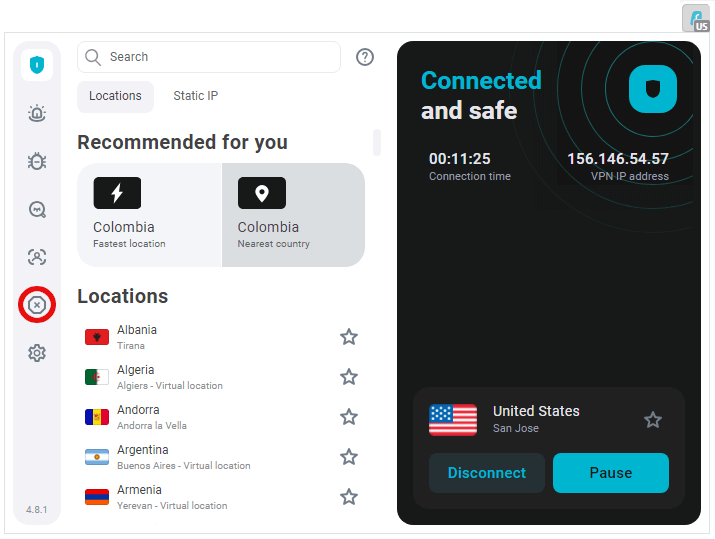Click the locations list scrollbar
Screen dimensions: 715x539
[377, 143]
